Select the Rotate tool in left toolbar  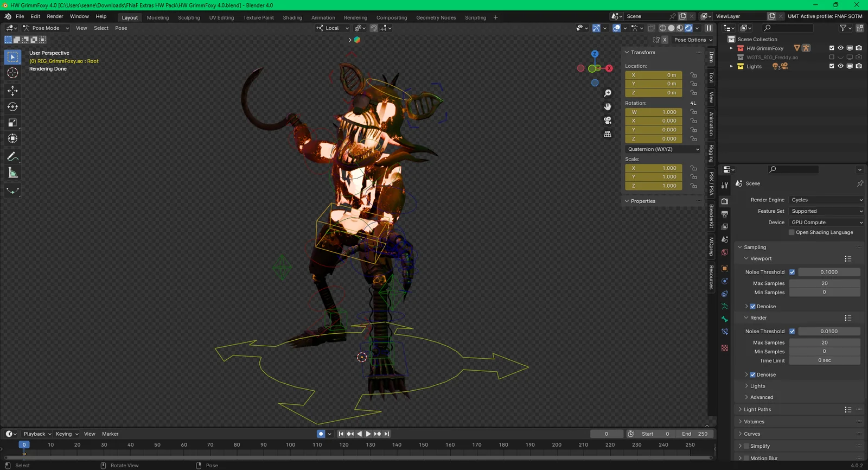click(x=12, y=107)
